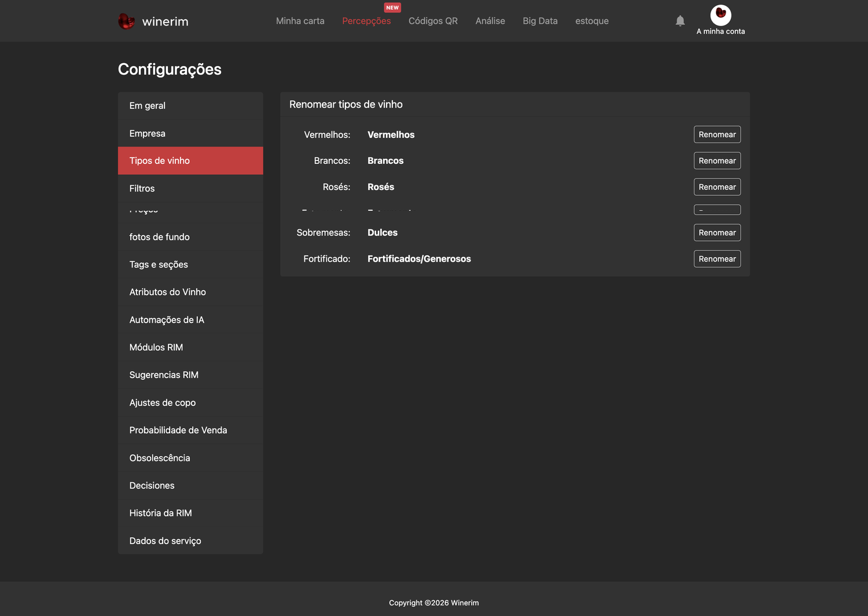Open Filtros settings
This screenshot has height=616, width=868.
pos(190,188)
